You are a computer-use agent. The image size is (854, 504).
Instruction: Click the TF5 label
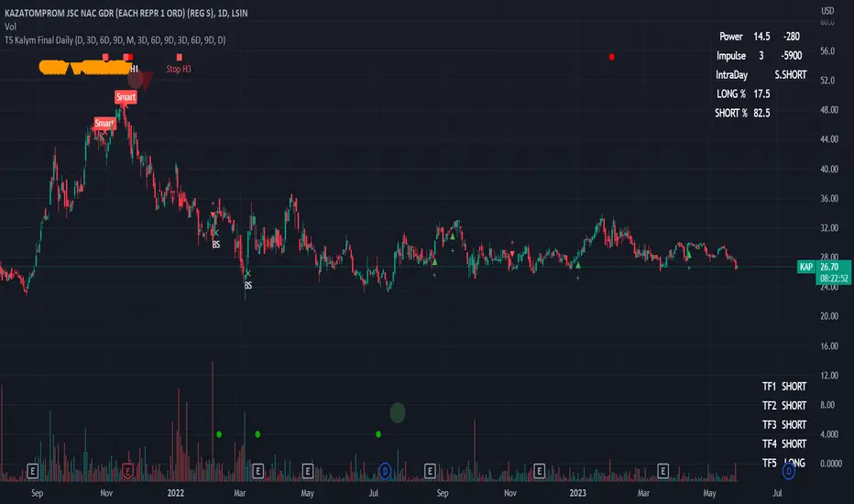coord(769,463)
